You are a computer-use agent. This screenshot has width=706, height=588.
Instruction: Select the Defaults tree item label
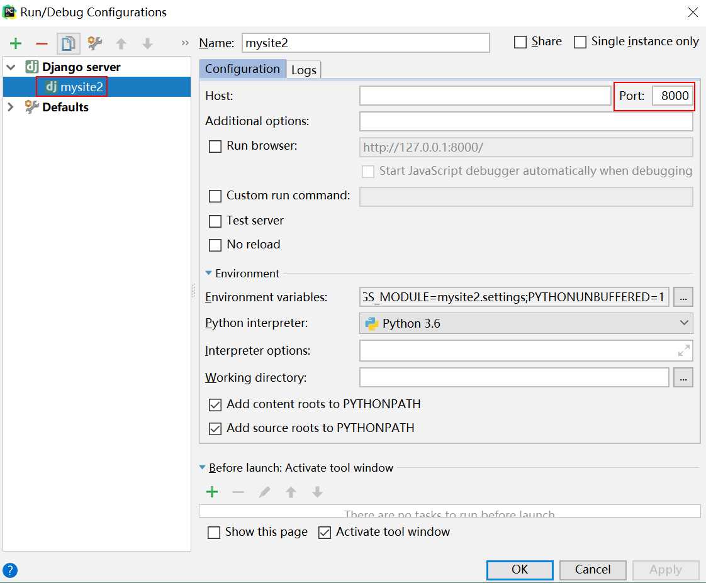(x=65, y=107)
